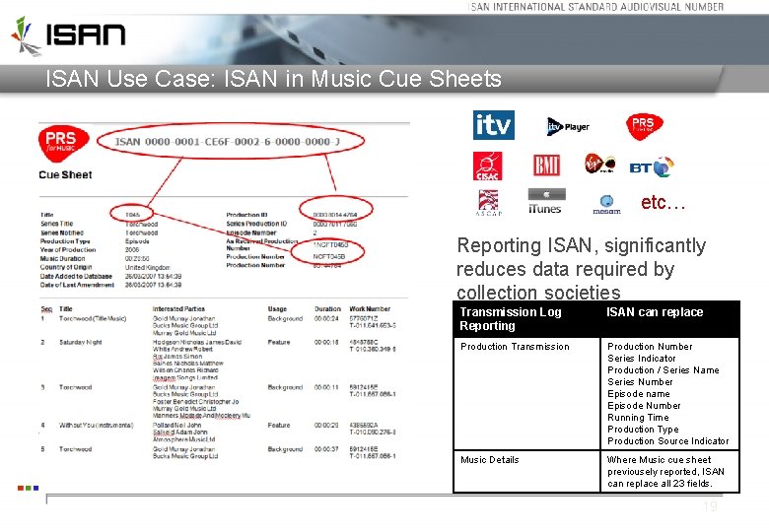Click 'Production Source Indicator' entry
This screenshot has height=532, width=769.
pyautogui.click(x=668, y=441)
